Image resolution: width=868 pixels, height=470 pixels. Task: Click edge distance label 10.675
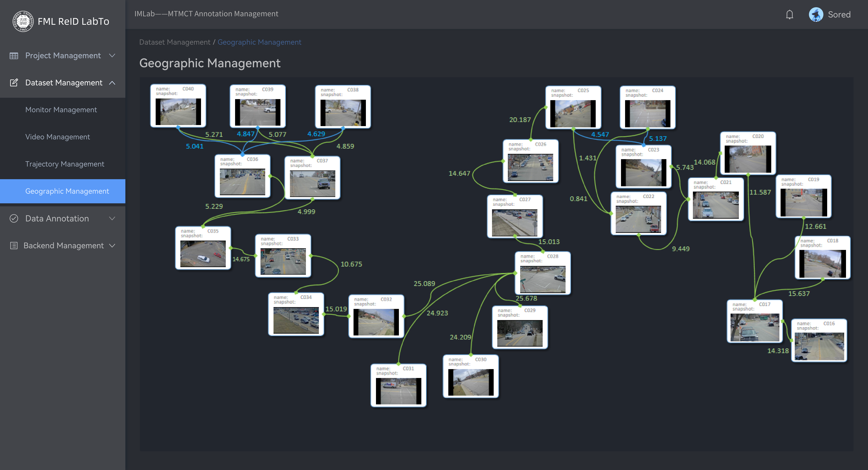[351, 264]
